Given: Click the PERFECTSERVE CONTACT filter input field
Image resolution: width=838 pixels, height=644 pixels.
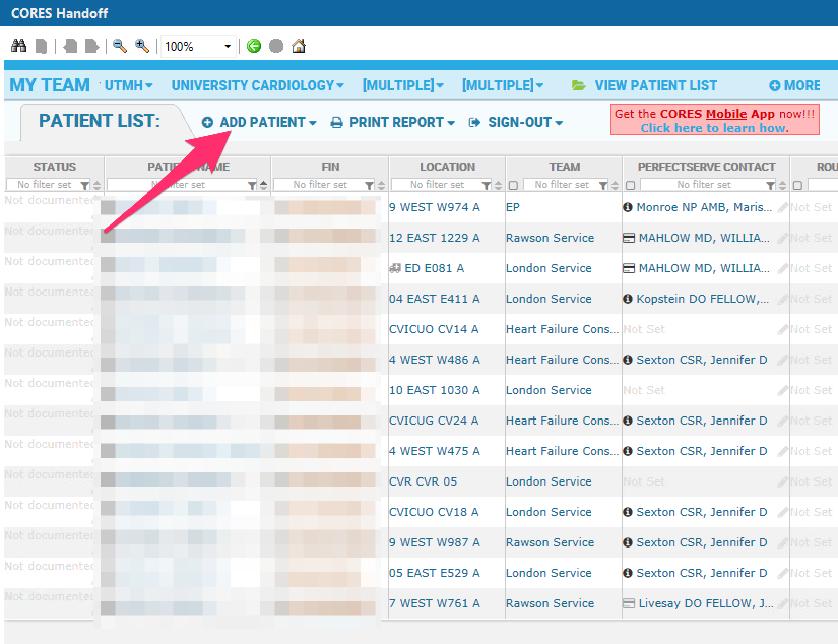Looking at the screenshot, I should click(x=703, y=185).
